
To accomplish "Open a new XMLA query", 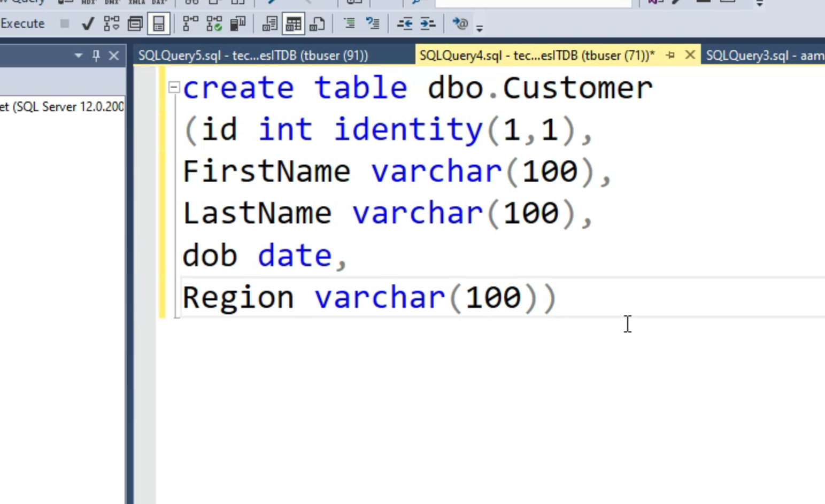I will (x=136, y=3).
